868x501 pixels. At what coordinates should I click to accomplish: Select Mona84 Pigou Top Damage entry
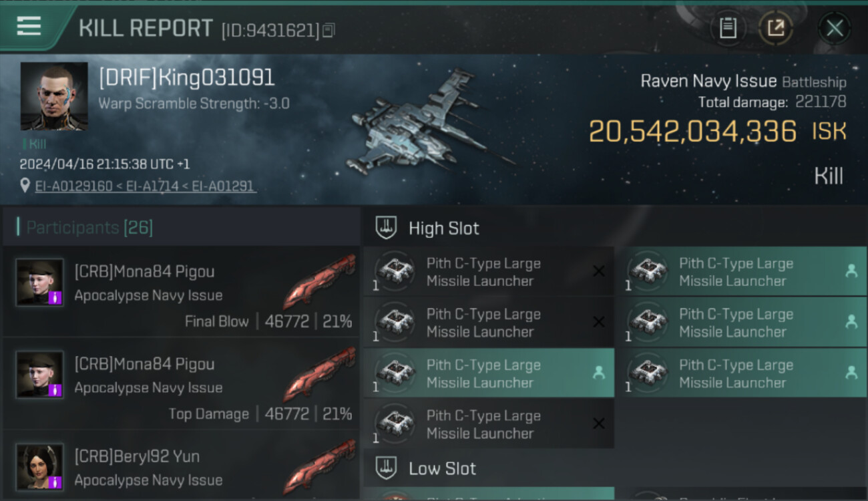(x=182, y=383)
